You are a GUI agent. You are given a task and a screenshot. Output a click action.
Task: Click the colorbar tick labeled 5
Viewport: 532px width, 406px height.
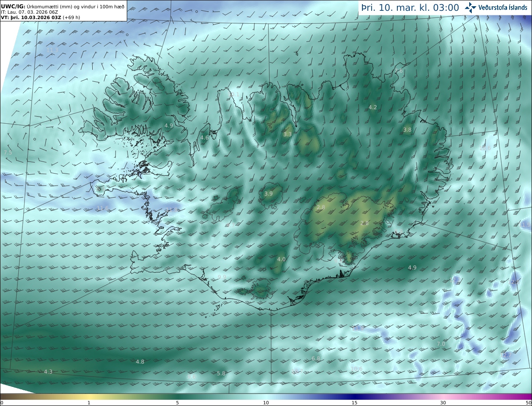[177, 403]
